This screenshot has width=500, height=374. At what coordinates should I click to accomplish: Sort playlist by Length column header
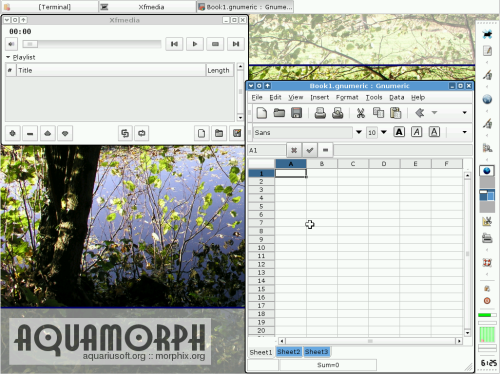(x=219, y=70)
